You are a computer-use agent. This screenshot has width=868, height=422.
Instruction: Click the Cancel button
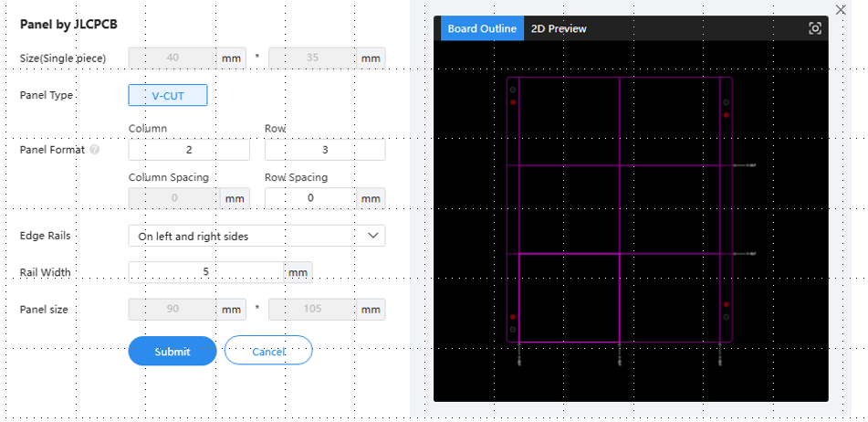pyautogui.click(x=268, y=351)
